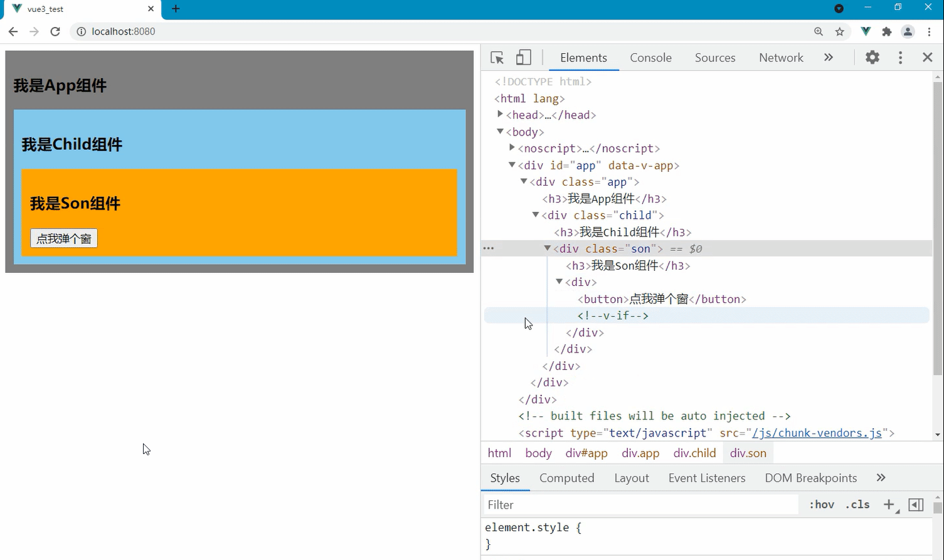The width and height of the screenshot is (944, 560).
Task: Show more Styles pane tabs
Action: point(881,478)
